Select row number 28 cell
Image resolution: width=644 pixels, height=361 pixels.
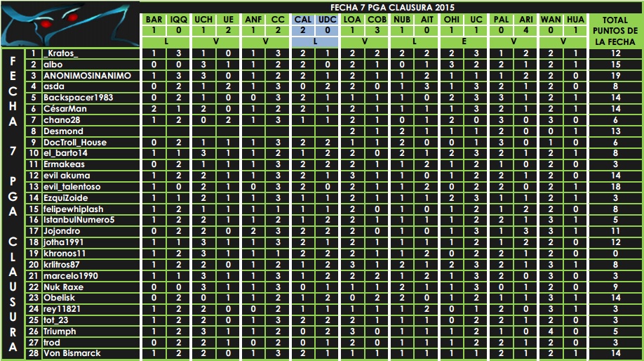(34, 353)
